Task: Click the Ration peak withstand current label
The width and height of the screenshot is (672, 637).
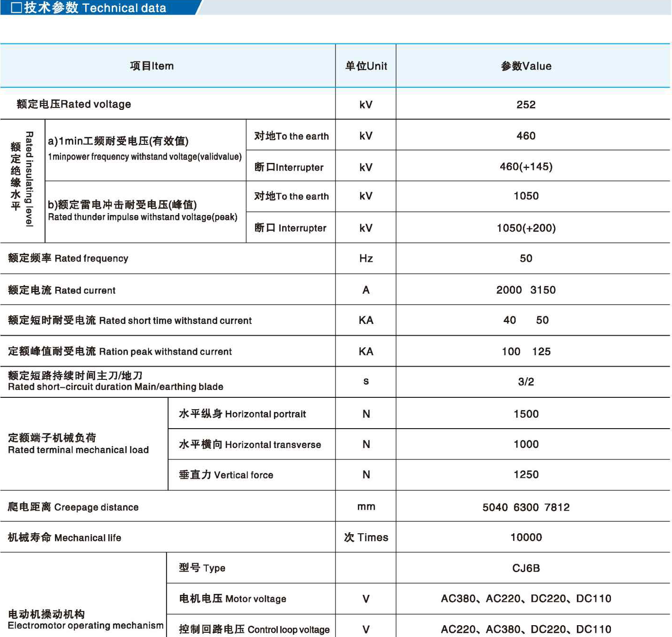Action: [x=120, y=351]
